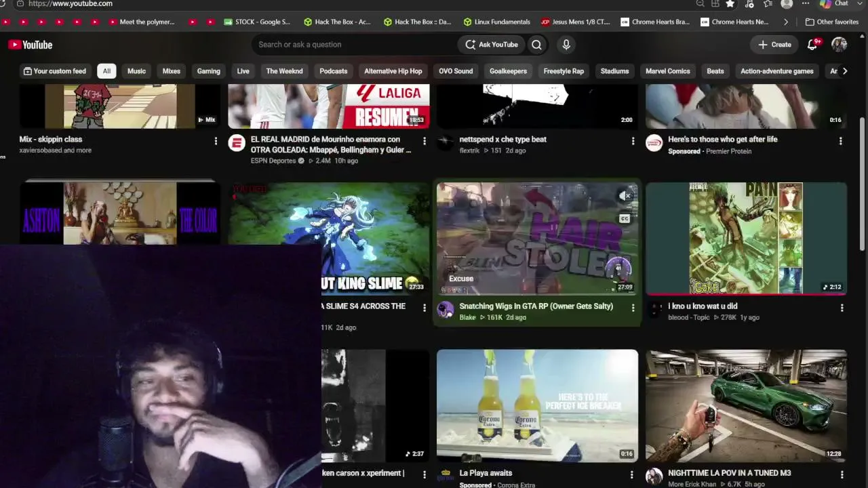Click the browser favorites star icon
Viewport: 868px width, 488px height.
pos(730,3)
